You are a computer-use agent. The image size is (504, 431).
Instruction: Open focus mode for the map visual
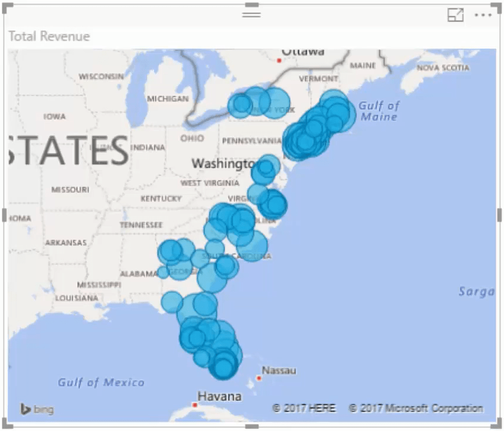456,15
